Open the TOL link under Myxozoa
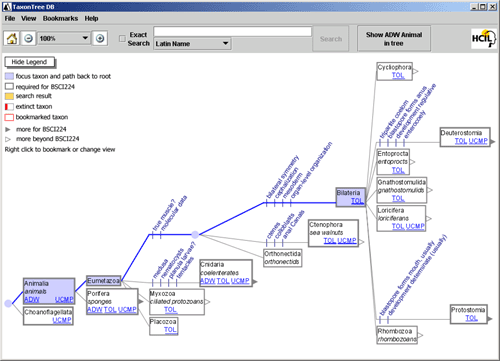Screen dimensions: 500x361 170,310
